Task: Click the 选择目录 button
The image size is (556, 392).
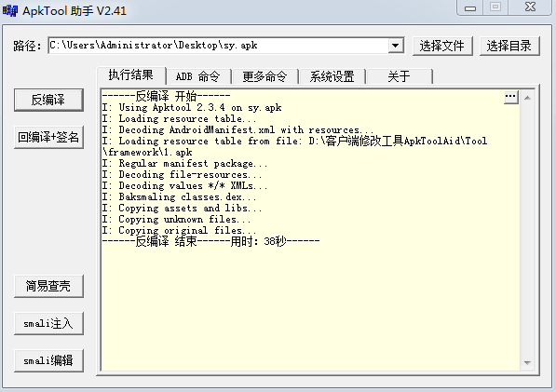Action: [x=509, y=46]
